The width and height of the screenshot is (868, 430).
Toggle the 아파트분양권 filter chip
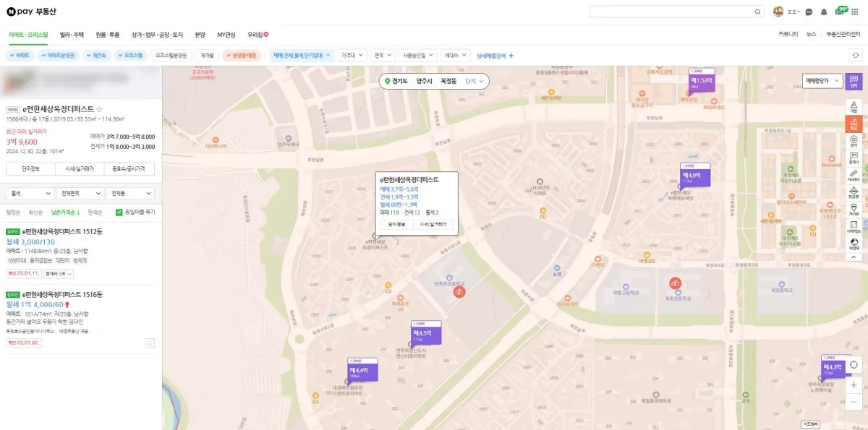pyautogui.click(x=58, y=55)
